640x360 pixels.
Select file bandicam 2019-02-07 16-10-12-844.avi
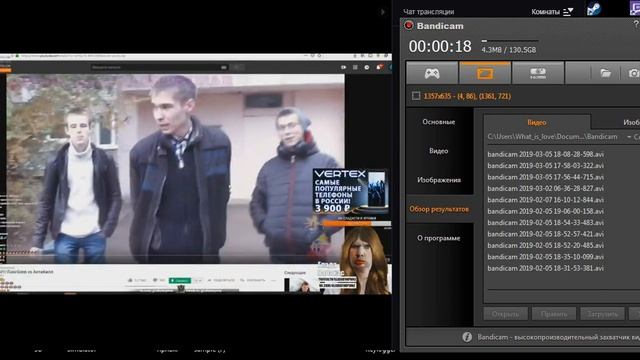coord(545,200)
